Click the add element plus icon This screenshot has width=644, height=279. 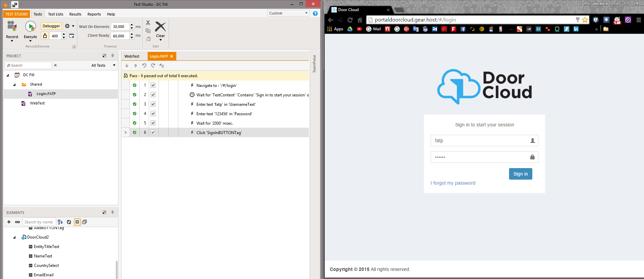9,222
